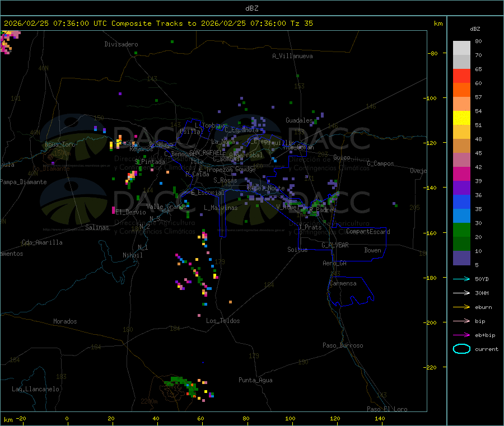Click the 'G_ALVEAR' map label

[335, 245]
